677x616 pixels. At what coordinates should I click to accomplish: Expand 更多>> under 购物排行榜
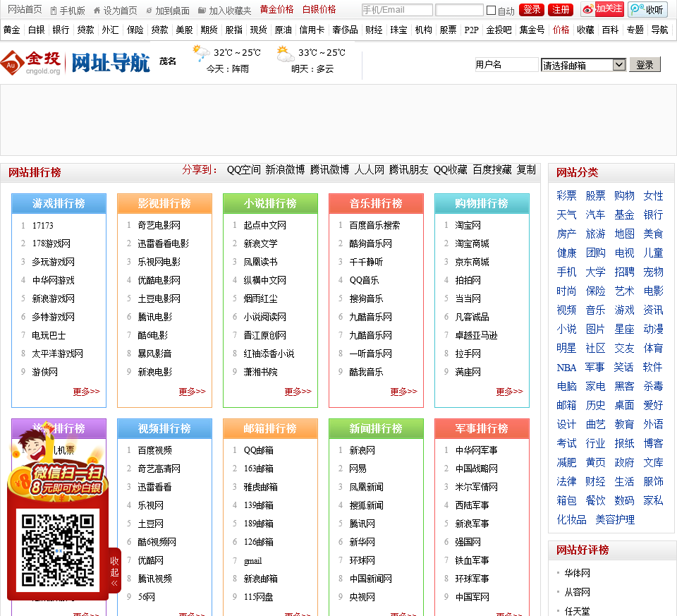[509, 392]
